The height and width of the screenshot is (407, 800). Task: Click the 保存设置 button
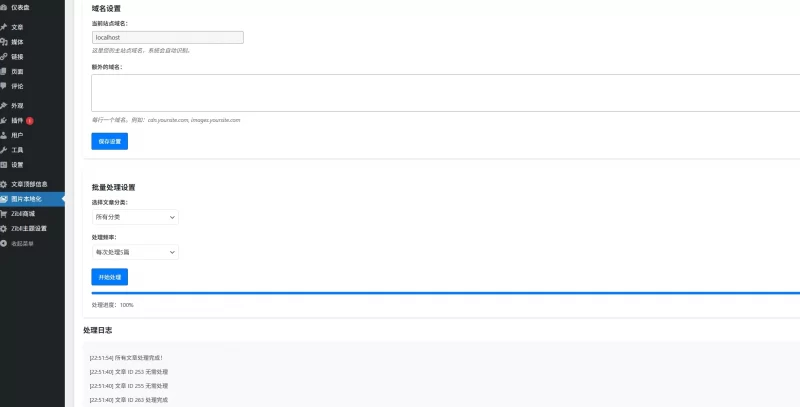[x=109, y=142]
